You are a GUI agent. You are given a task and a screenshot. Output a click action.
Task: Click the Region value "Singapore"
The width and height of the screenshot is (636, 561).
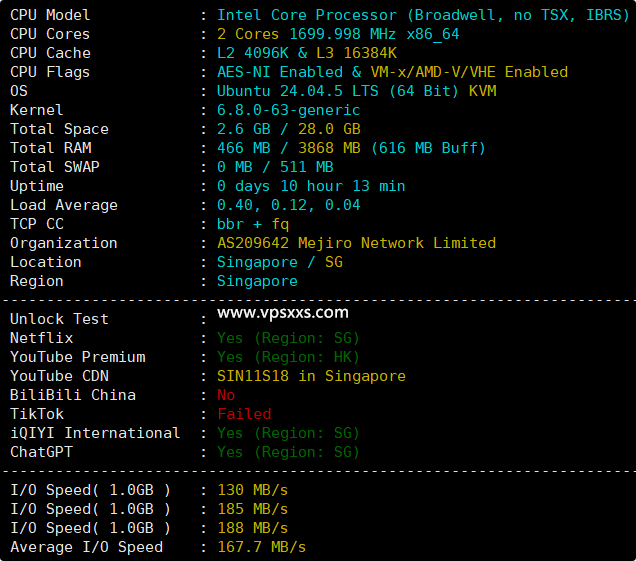click(x=257, y=282)
